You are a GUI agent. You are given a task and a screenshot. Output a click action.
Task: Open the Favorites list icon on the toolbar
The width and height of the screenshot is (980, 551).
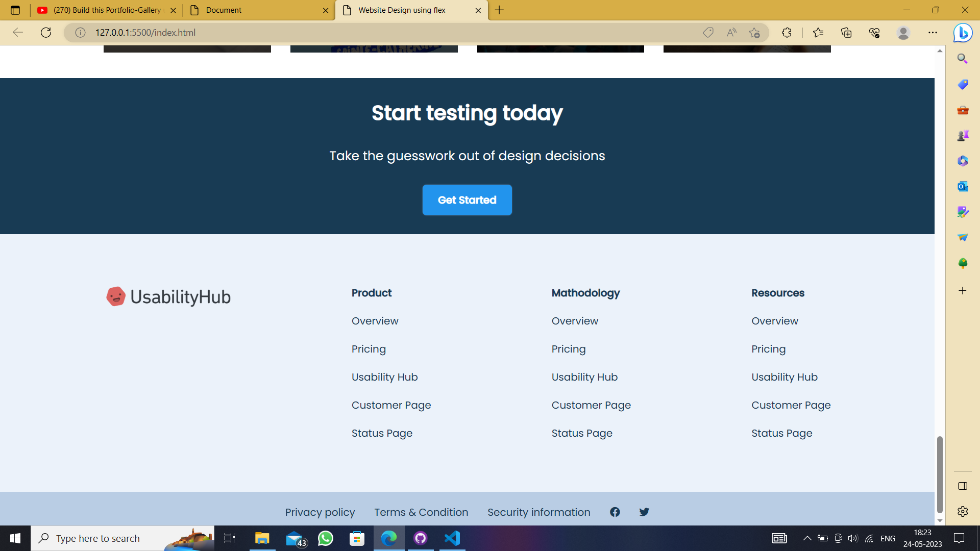(x=818, y=32)
